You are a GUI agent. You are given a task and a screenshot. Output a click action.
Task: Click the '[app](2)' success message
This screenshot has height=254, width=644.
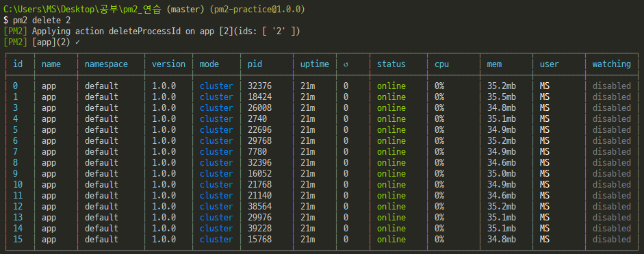tap(51, 42)
